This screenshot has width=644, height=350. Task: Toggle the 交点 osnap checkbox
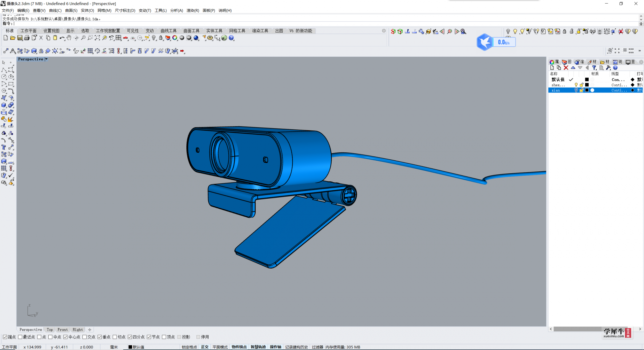[84, 337]
